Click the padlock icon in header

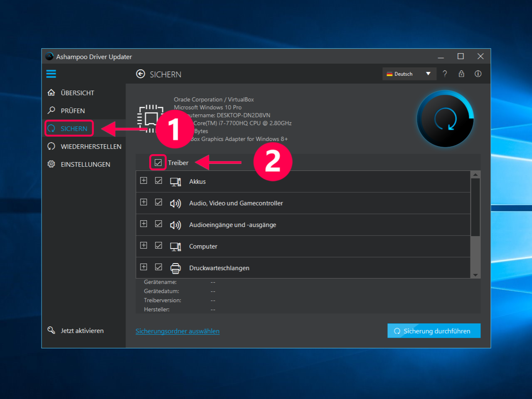pos(461,74)
